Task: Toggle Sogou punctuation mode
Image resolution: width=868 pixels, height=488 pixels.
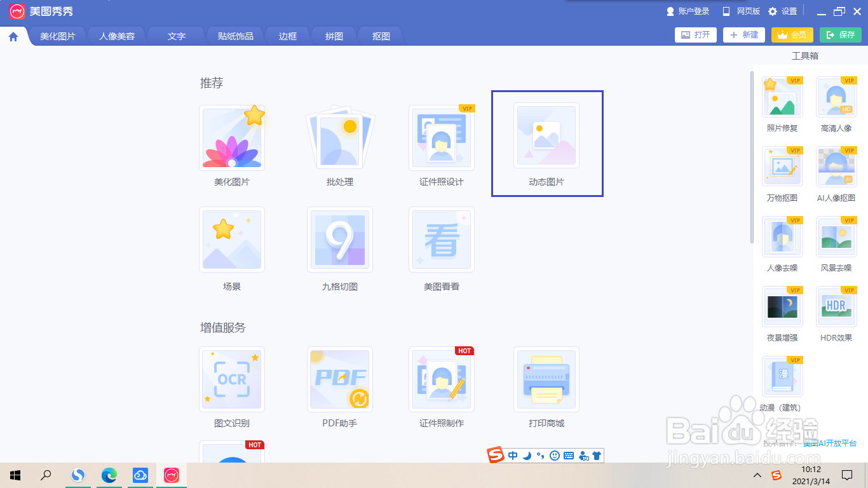Action: pyautogui.click(x=541, y=455)
